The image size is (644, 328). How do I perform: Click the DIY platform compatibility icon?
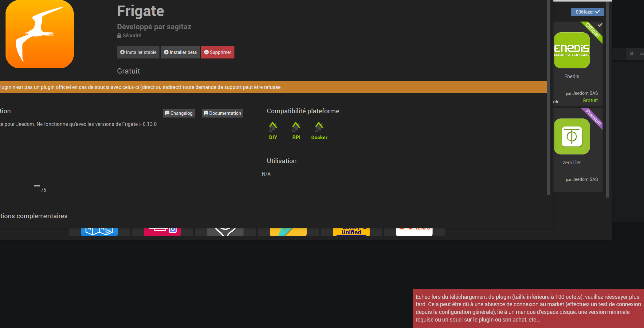tap(273, 131)
